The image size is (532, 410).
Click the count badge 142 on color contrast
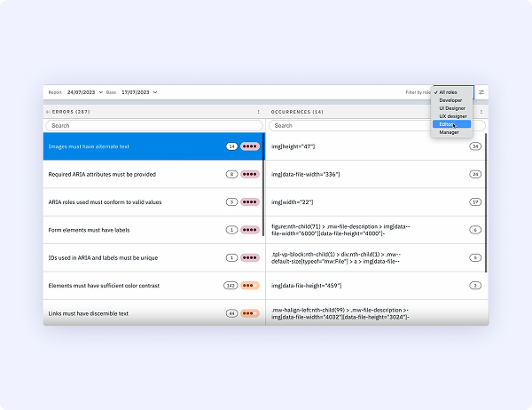(231, 286)
